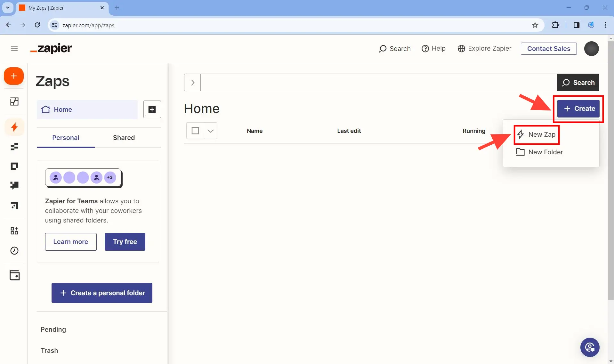
Task: Click the Running column header
Action: 474,131
